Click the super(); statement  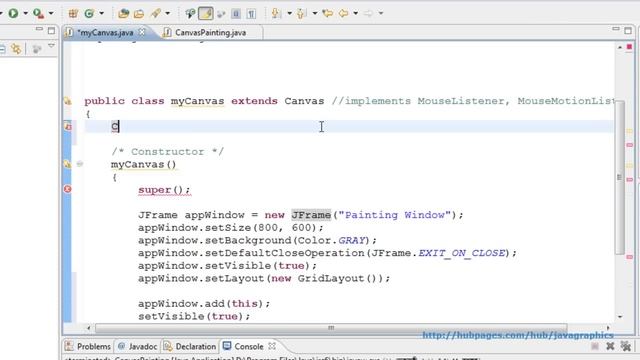point(164,190)
